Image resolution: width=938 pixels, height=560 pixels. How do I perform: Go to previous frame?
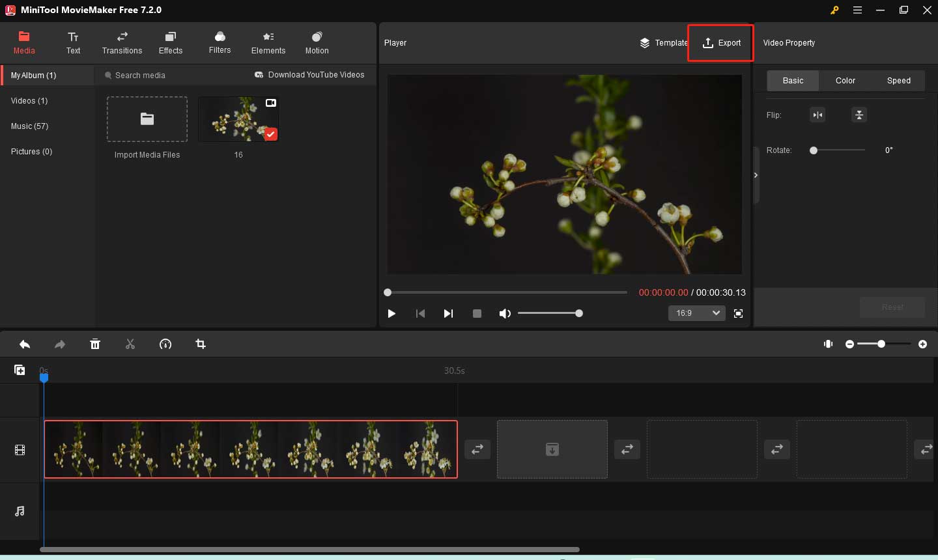420,314
